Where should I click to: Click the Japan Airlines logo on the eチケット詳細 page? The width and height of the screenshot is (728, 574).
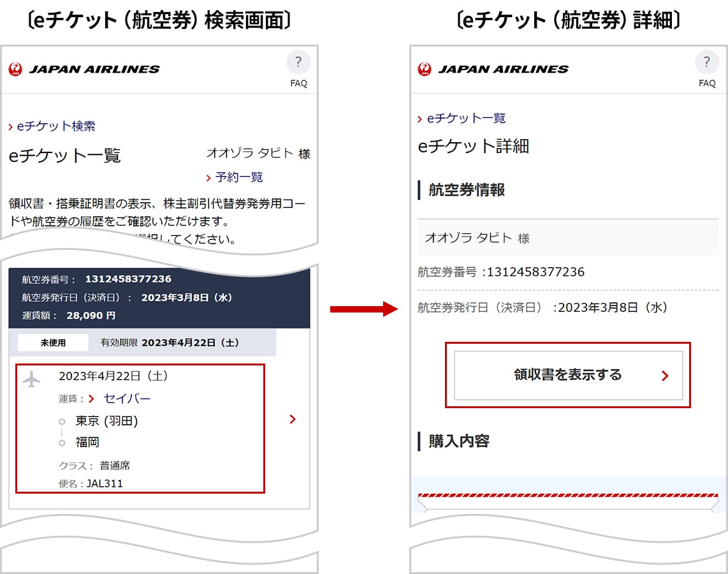pos(493,70)
